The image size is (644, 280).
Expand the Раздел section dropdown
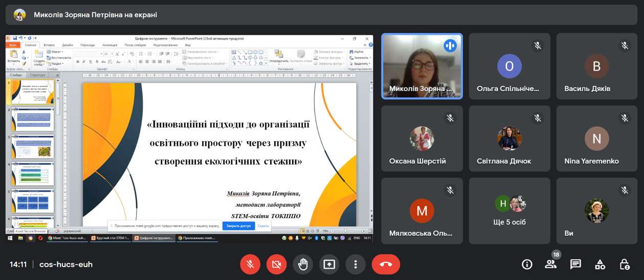point(55,64)
